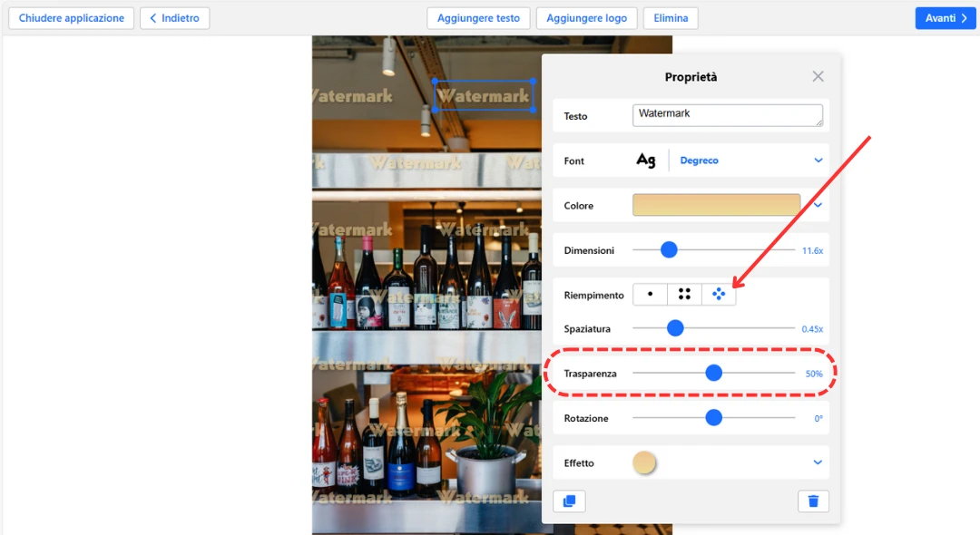
Task: Expand the Effetto dropdown
Action: click(x=818, y=462)
